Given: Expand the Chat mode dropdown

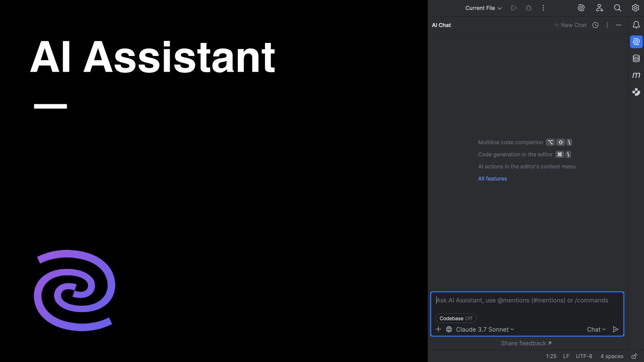Looking at the screenshot, I should [596, 329].
